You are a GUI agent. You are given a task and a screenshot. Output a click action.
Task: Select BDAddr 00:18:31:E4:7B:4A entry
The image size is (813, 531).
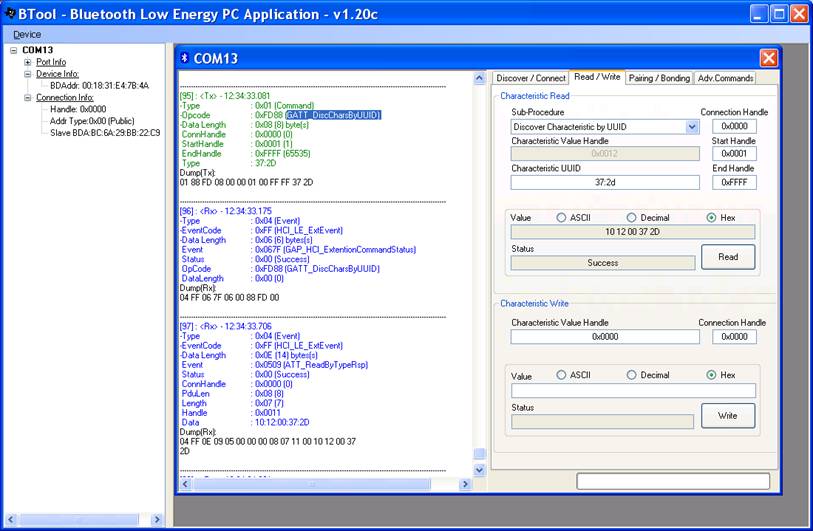pyautogui.click(x=99, y=86)
